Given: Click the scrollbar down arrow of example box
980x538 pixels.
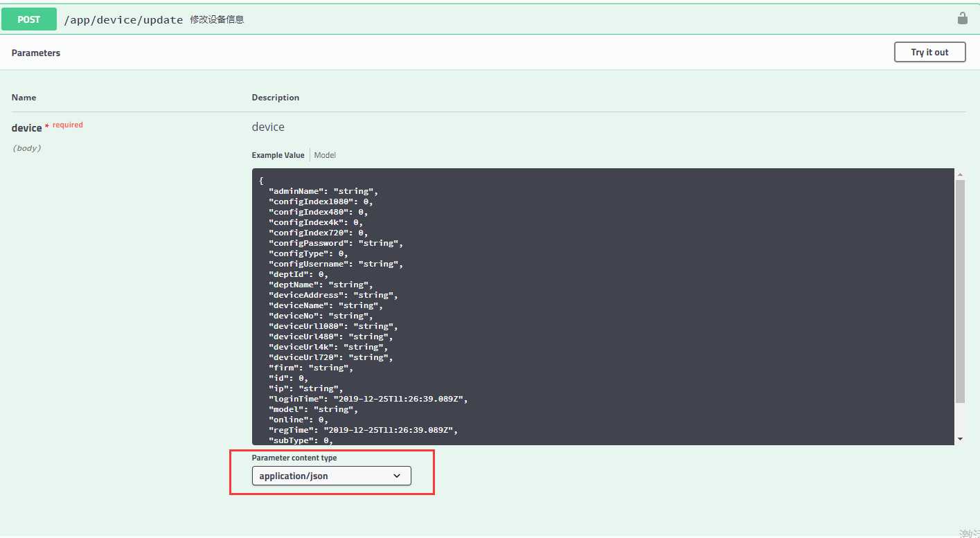Looking at the screenshot, I should (960, 439).
